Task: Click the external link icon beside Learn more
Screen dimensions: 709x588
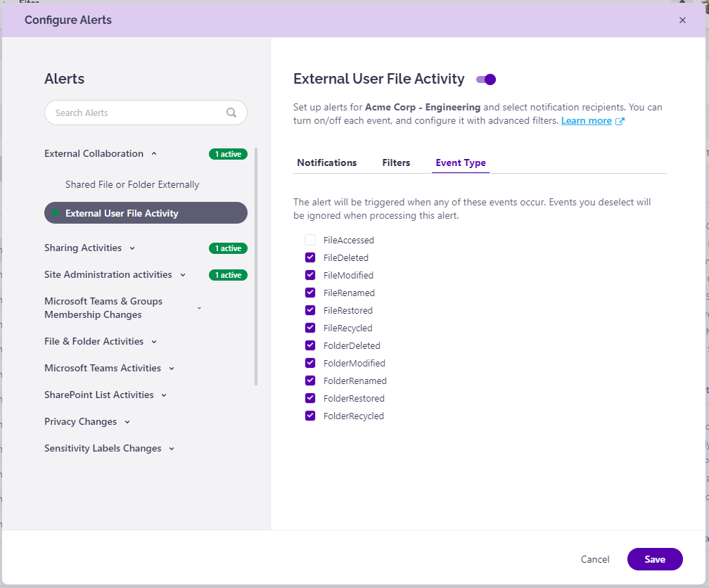Action: click(620, 120)
